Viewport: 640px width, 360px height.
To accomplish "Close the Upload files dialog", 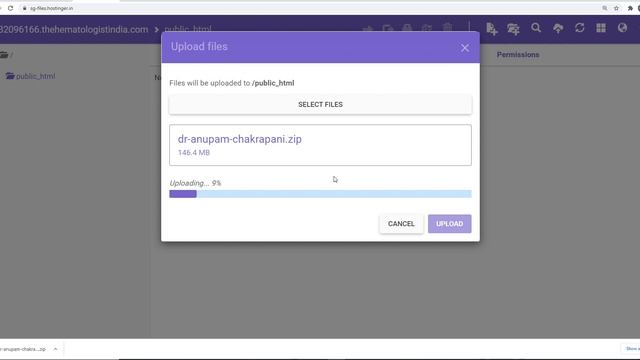I will [464, 48].
